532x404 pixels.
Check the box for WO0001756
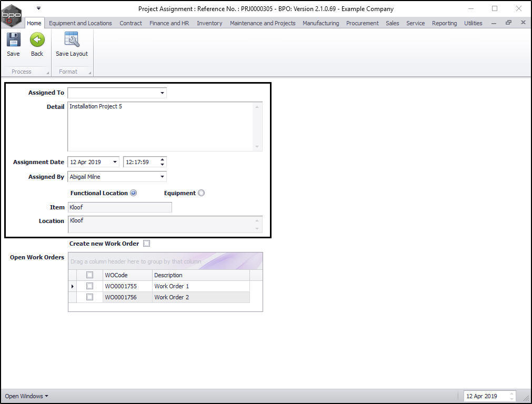[x=89, y=297]
